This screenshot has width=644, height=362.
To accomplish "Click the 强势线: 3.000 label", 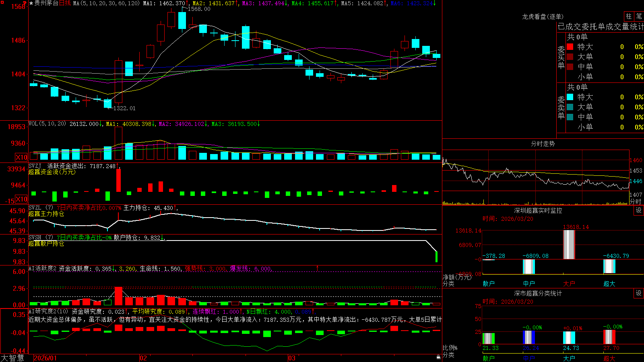I will pyautogui.click(x=205, y=269).
